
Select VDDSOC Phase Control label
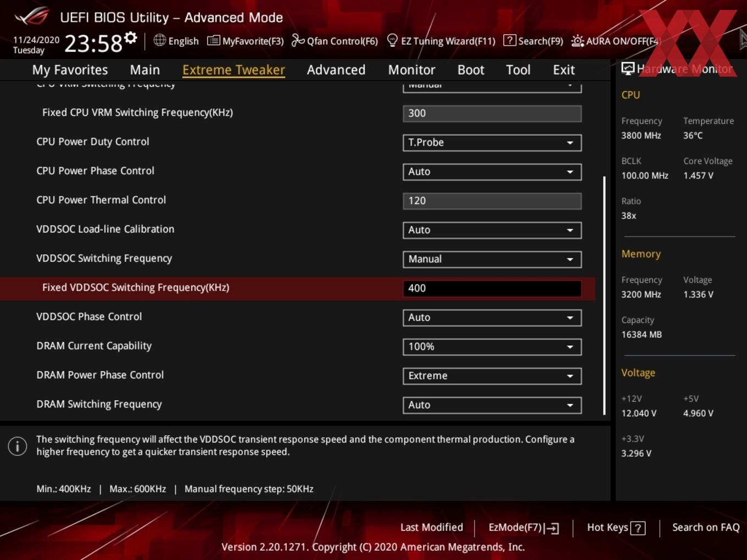pos(89,317)
